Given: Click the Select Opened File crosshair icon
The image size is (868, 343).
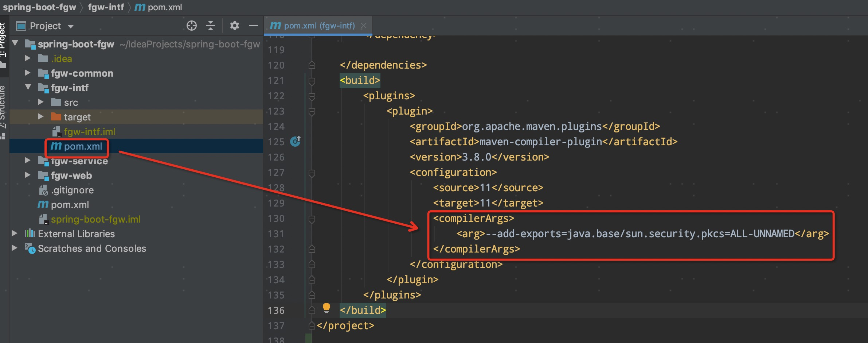Looking at the screenshot, I should pos(192,26).
